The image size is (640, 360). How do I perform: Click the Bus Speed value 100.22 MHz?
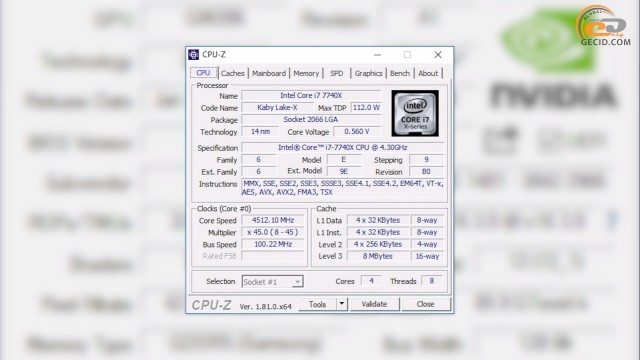pyautogui.click(x=273, y=244)
